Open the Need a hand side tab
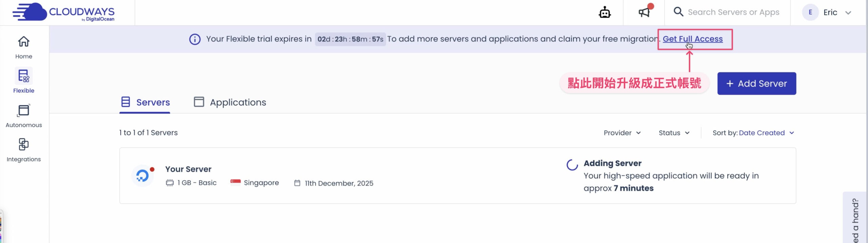 (855, 220)
